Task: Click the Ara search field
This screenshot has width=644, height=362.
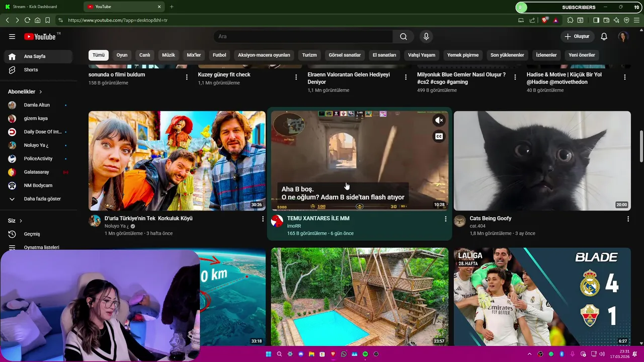Action: click(303, 36)
